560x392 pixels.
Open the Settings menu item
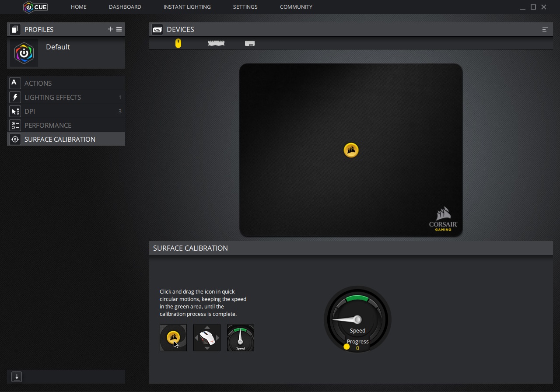(x=245, y=7)
